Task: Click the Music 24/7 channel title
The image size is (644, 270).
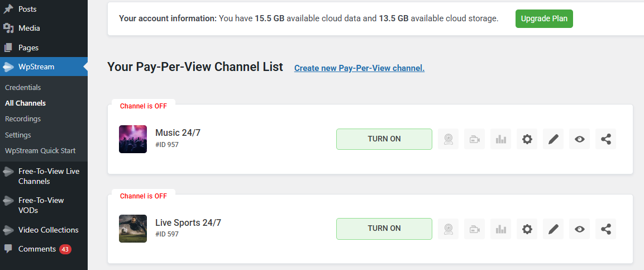Action: [x=178, y=132]
